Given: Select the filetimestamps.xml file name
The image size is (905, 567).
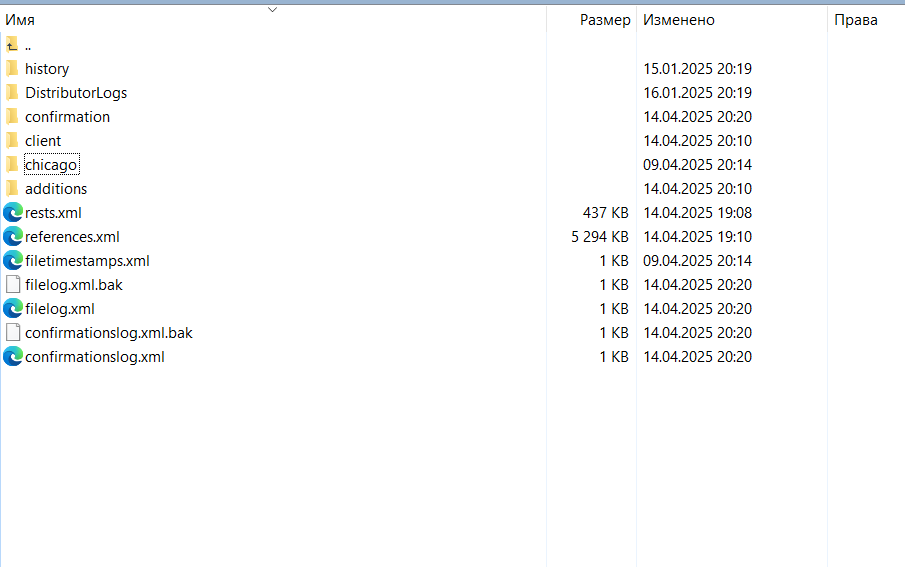Looking at the screenshot, I should [x=87, y=261].
